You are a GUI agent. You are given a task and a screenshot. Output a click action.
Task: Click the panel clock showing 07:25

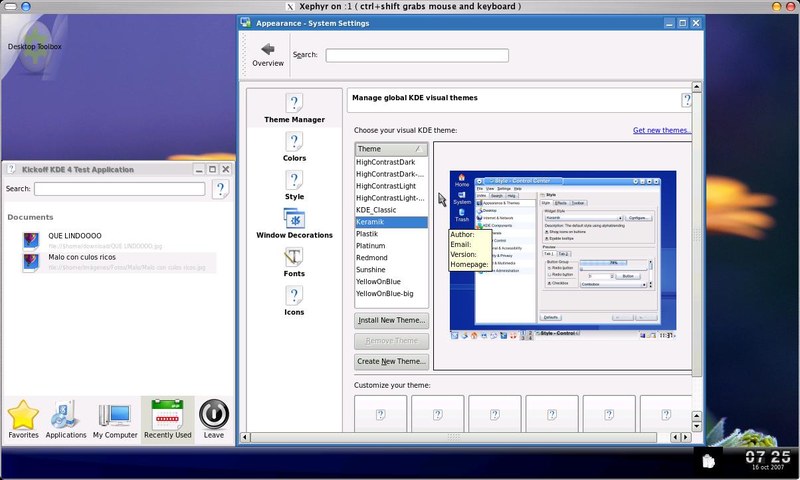click(x=767, y=459)
